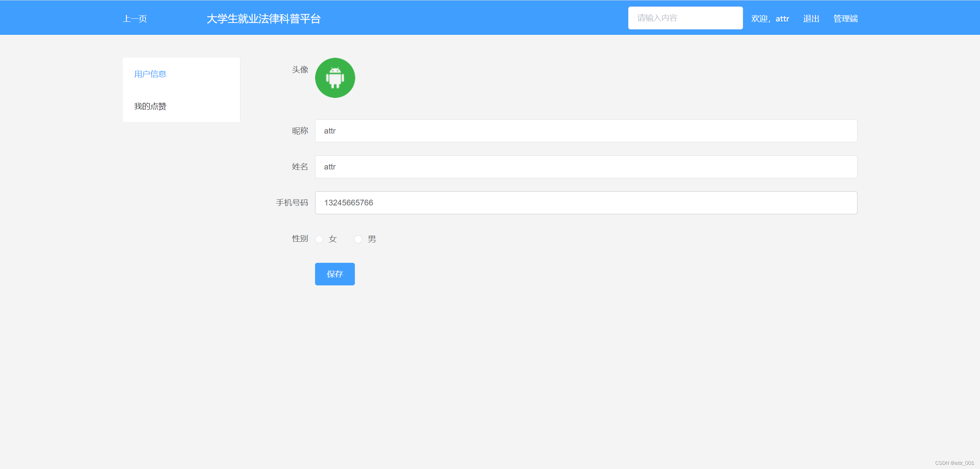Open the 用户信息 sidebar tab
Screen dimensions: 980x469
(x=150, y=74)
